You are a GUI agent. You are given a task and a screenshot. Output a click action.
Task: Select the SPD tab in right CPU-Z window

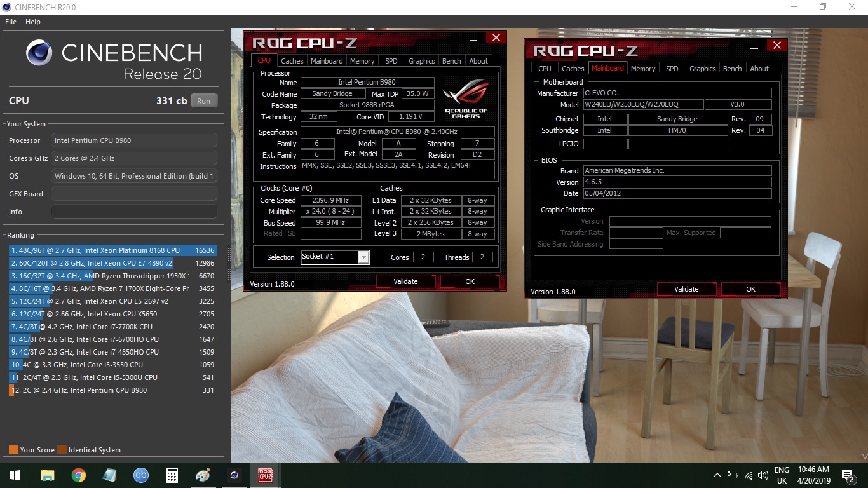(672, 69)
